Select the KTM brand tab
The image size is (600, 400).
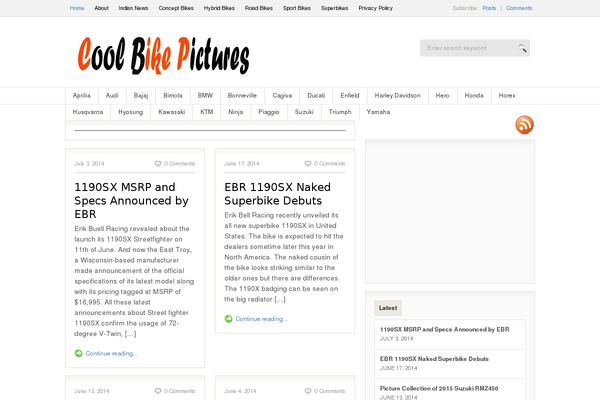[x=207, y=112]
